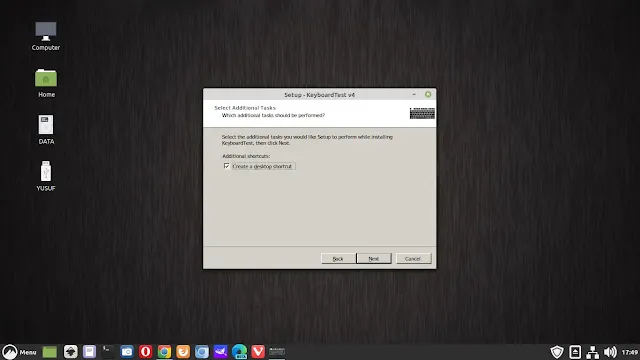Open the Computer desktop icon
Viewport: 640px width, 360px height.
coord(46,36)
